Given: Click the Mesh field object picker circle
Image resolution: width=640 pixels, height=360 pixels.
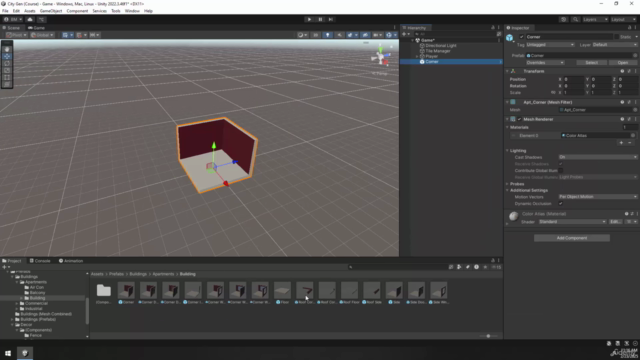Looking at the screenshot, I should pos(635,110).
